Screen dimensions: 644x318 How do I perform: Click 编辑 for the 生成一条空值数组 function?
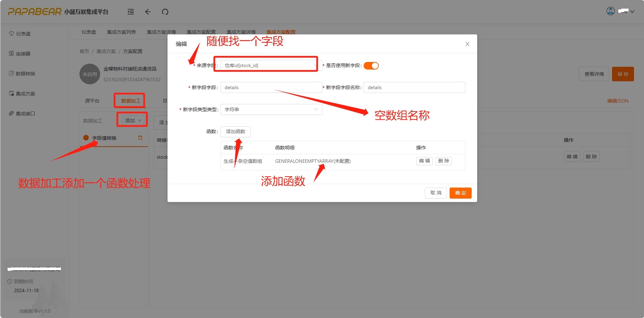coord(424,161)
